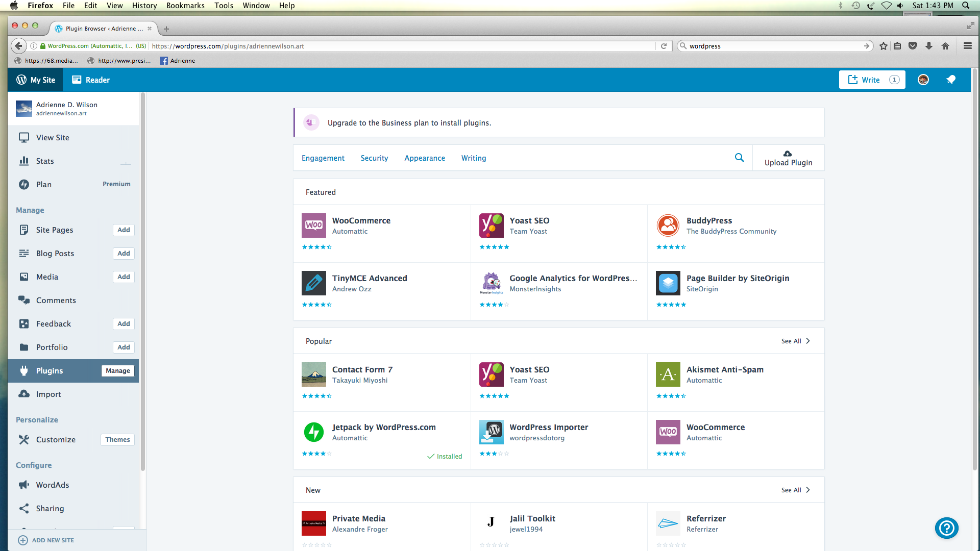Open the notifications bell icon
The height and width of the screenshot is (551, 980).
pos(950,80)
